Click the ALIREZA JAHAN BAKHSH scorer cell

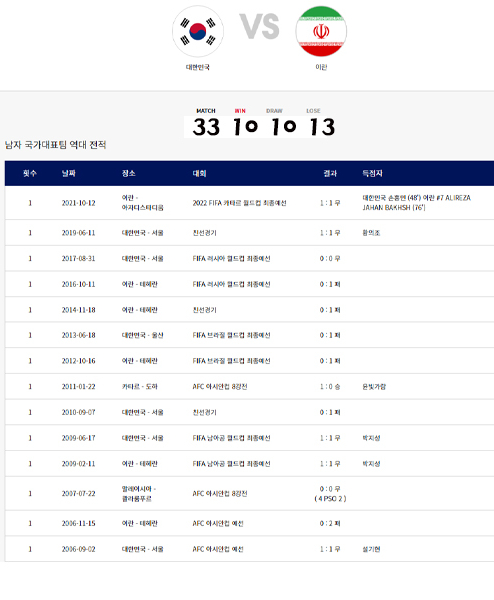(x=416, y=203)
